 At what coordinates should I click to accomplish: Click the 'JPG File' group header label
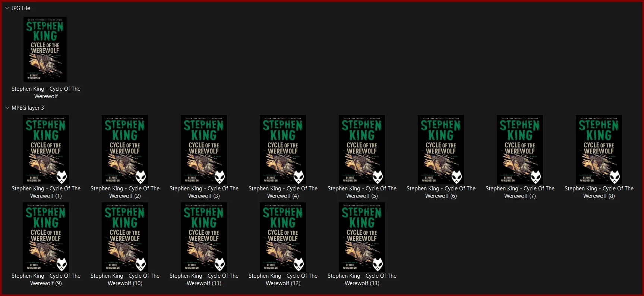(21, 8)
